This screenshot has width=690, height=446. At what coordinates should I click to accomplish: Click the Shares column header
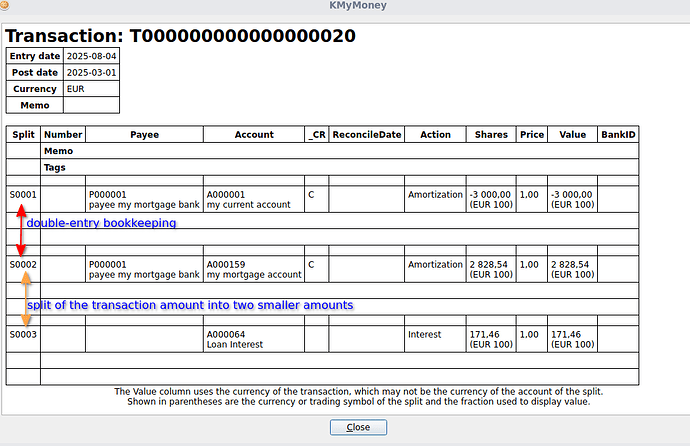[x=490, y=134]
